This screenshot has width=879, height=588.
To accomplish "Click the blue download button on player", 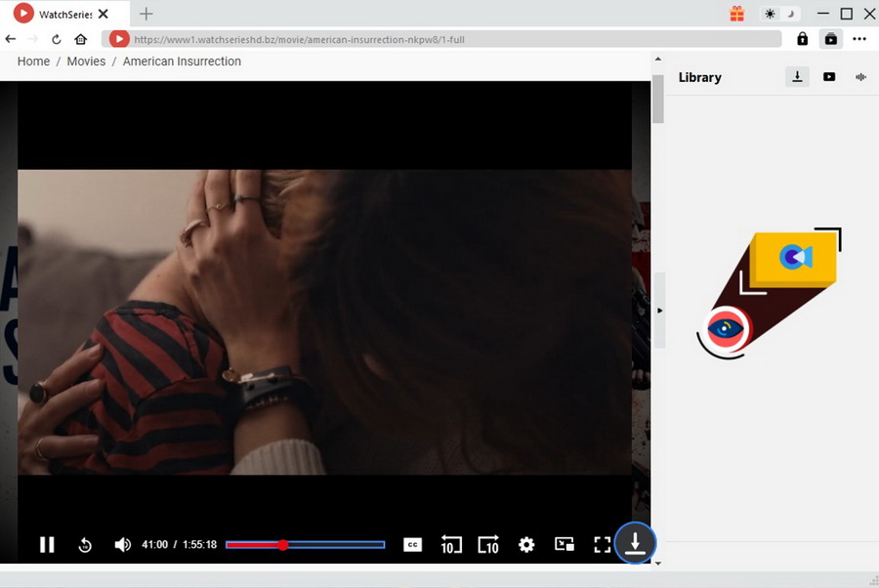I will [x=636, y=543].
